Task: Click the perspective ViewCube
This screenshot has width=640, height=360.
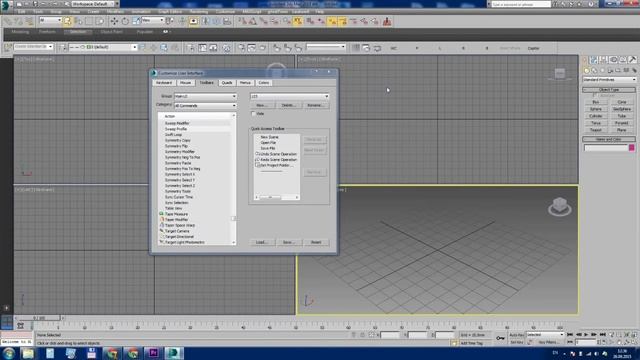Action: tap(560, 206)
